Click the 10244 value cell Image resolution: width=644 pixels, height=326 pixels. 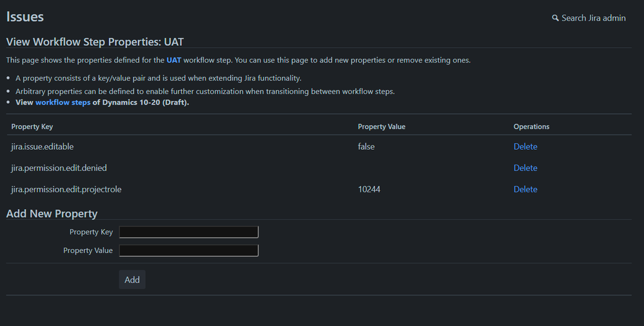coord(369,190)
